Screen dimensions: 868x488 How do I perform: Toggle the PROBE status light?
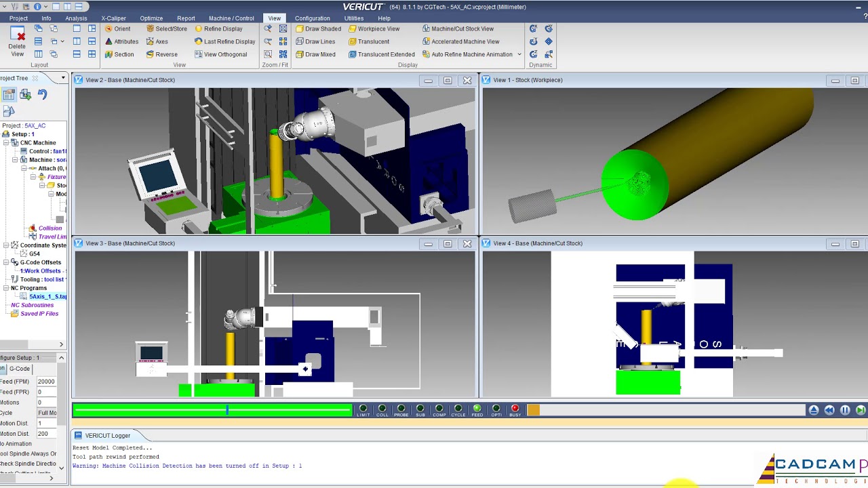(x=401, y=410)
